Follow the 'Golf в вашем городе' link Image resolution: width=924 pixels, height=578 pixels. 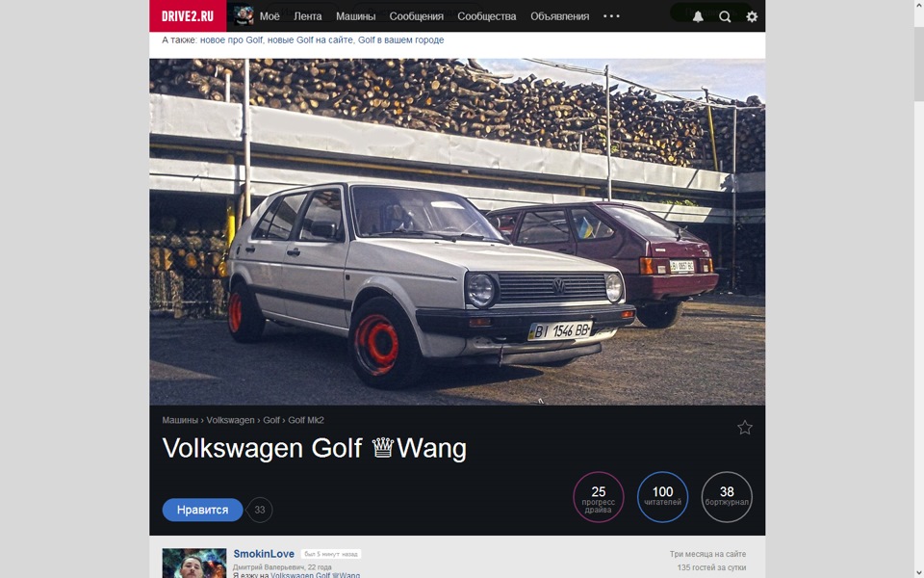[x=400, y=40]
